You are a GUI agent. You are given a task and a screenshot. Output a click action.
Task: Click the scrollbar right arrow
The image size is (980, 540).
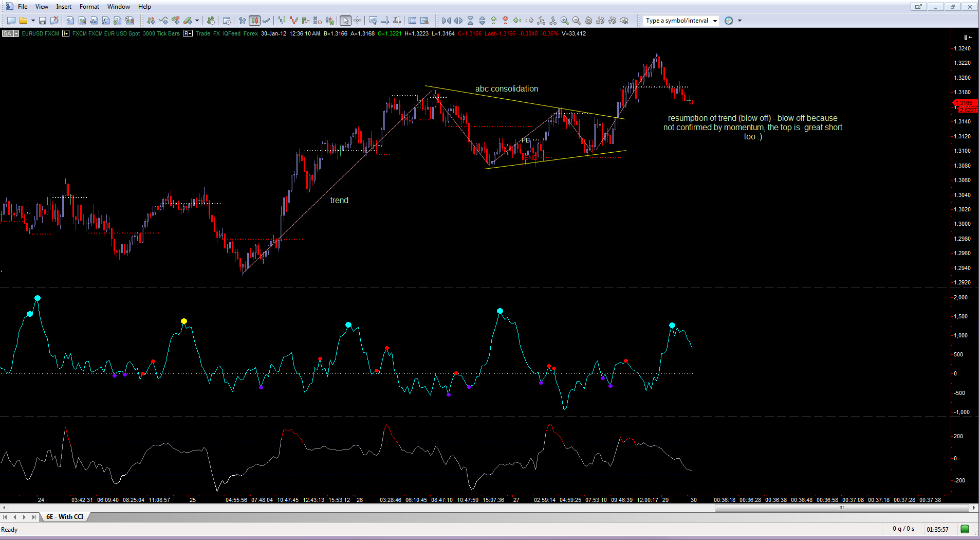974,508
